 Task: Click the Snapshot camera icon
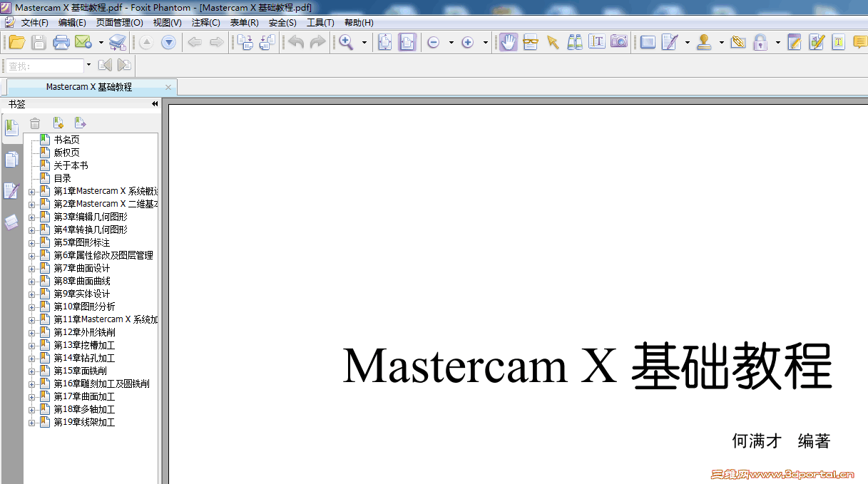click(x=619, y=43)
